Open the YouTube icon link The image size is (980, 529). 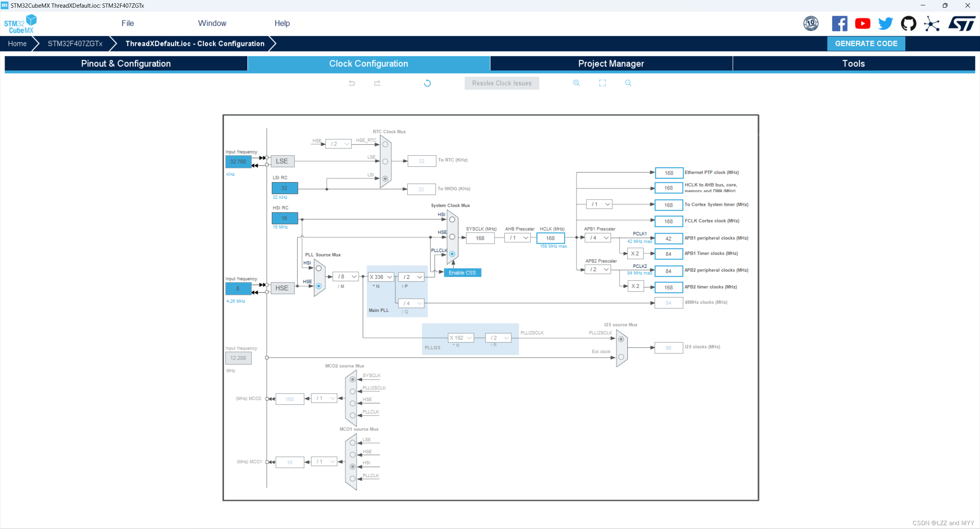[x=862, y=24]
